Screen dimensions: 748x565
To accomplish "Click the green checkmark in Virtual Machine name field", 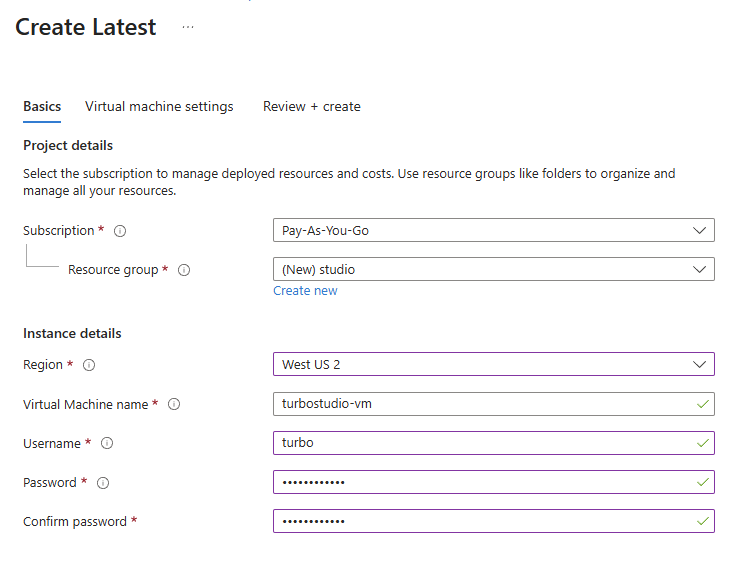I will [704, 404].
